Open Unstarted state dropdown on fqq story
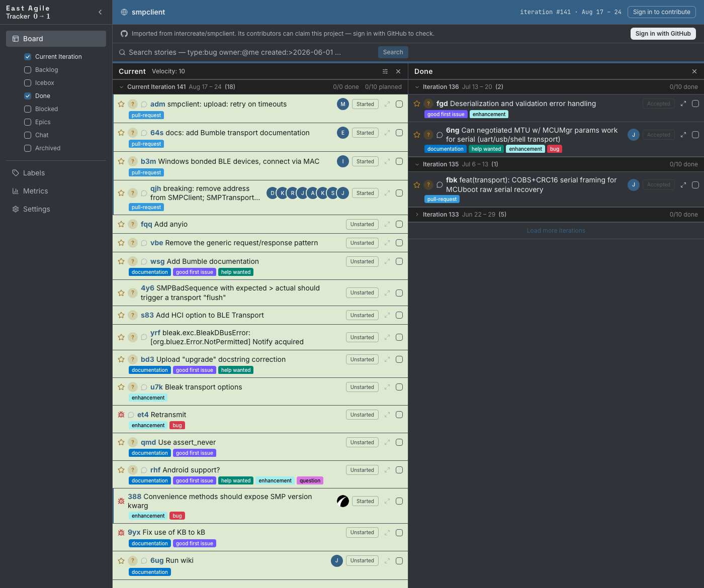This screenshot has width=704, height=588. (x=362, y=224)
